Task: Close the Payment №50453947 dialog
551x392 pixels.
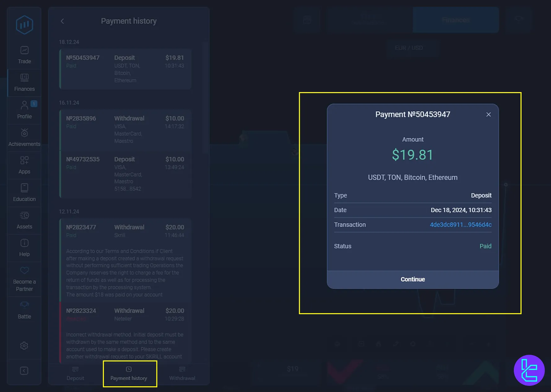Action: [488, 115]
